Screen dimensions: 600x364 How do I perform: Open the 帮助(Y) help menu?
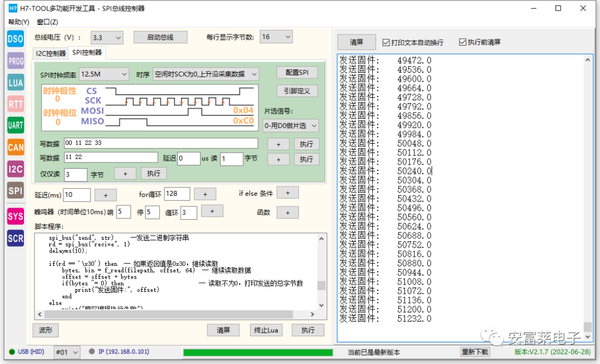click(19, 22)
